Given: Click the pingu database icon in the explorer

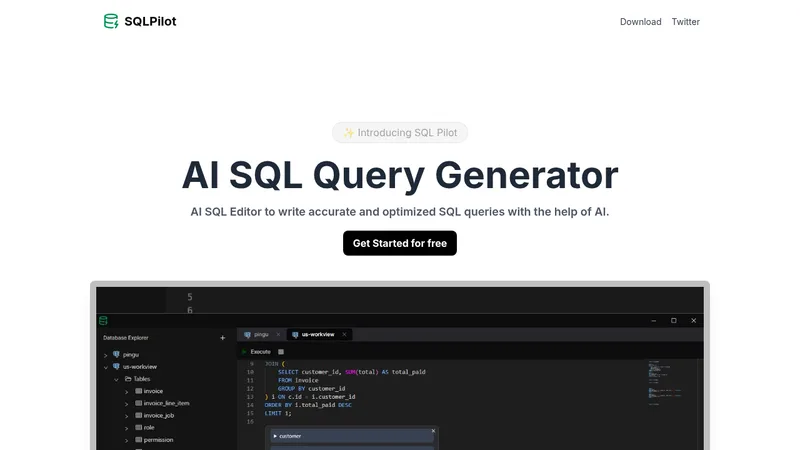Looking at the screenshot, I should pyautogui.click(x=116, y=354).
